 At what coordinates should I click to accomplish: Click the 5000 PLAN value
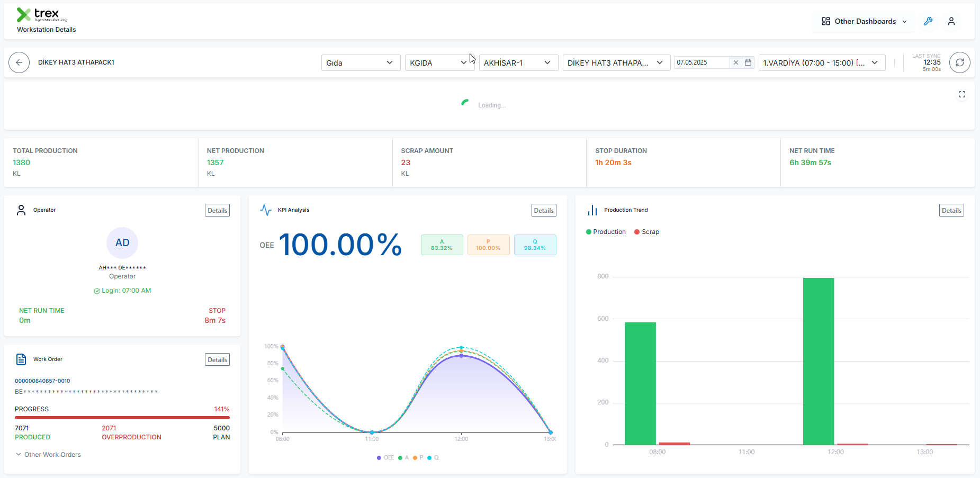[x=222, y=428]
